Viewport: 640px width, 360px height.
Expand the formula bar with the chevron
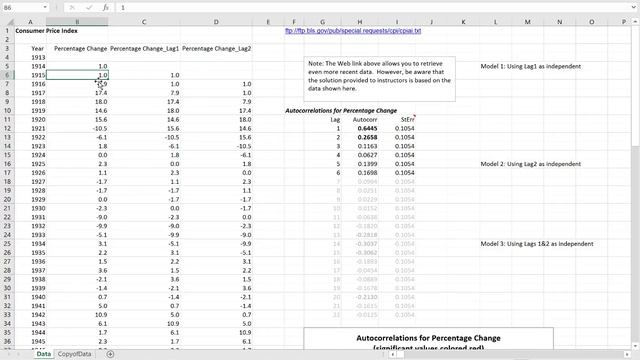[633, 8]
